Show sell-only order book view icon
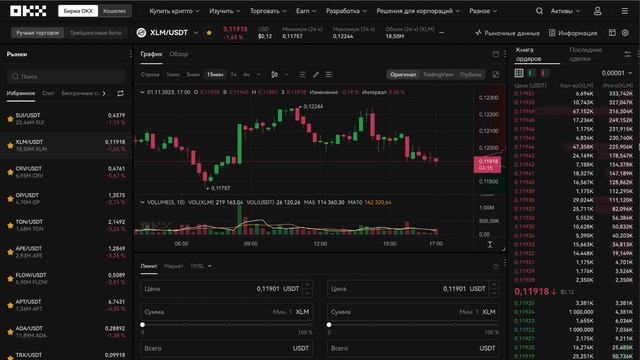The image size is (640, 360). pos(543,73)
